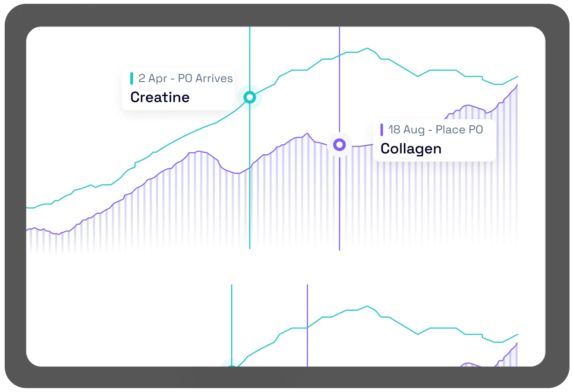
Task: Click the teal Creatine data point marker
Action: (x=250, y=97)
